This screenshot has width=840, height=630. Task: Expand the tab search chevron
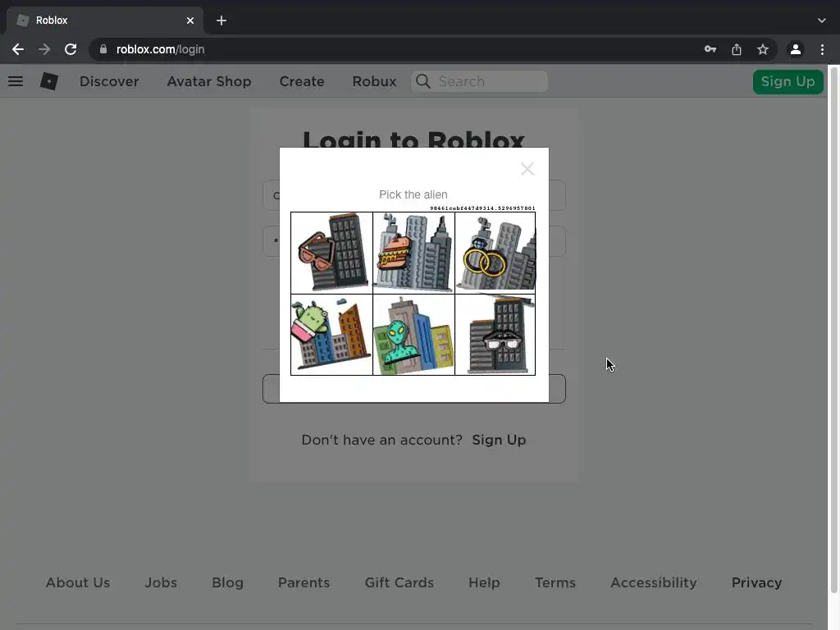pos(822,21)
